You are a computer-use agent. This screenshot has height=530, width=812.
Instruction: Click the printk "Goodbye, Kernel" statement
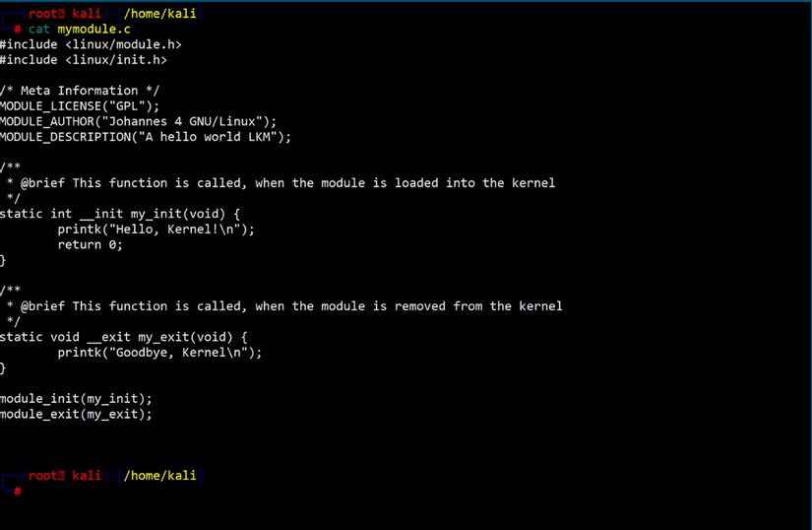159,353
